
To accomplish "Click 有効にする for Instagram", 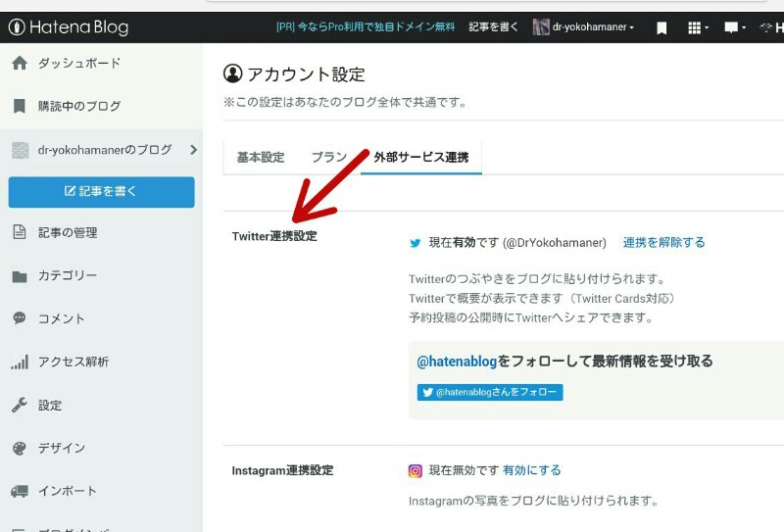I will 532,470.
